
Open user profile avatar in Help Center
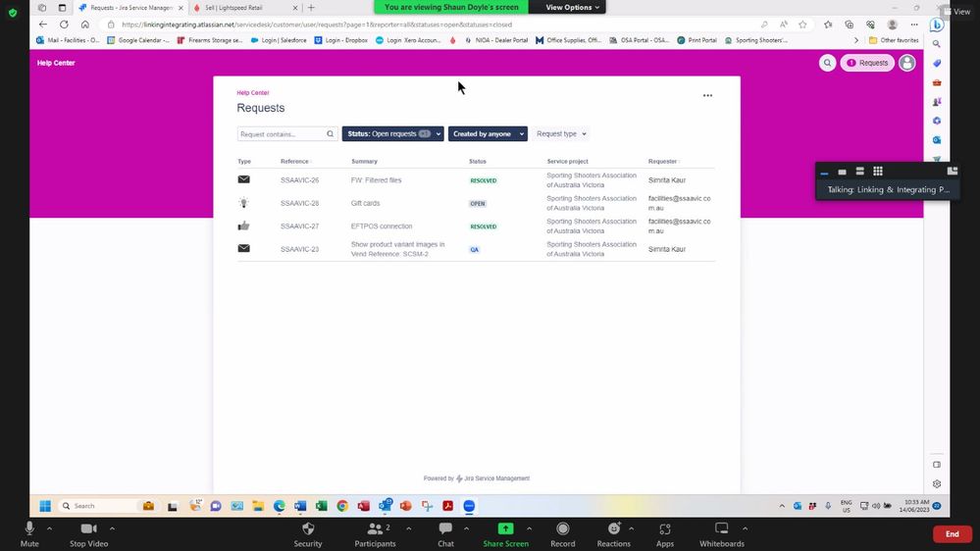pyautogui.click(x=906, y=63)
